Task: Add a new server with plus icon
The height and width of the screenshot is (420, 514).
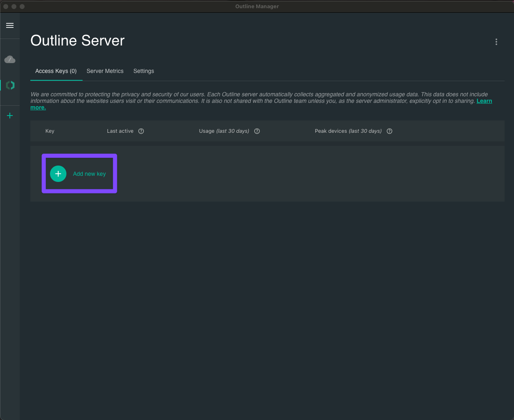Action: click(x=10, y=116)
